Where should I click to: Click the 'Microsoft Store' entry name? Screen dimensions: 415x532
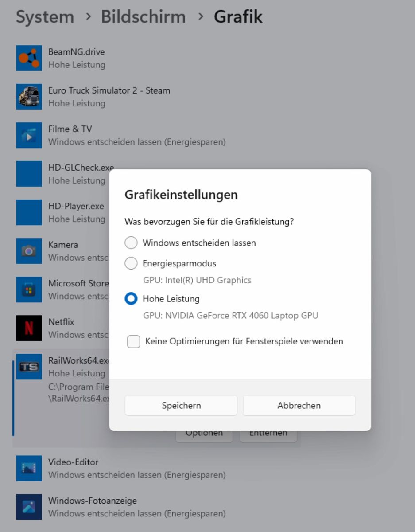tap(78, 283)
